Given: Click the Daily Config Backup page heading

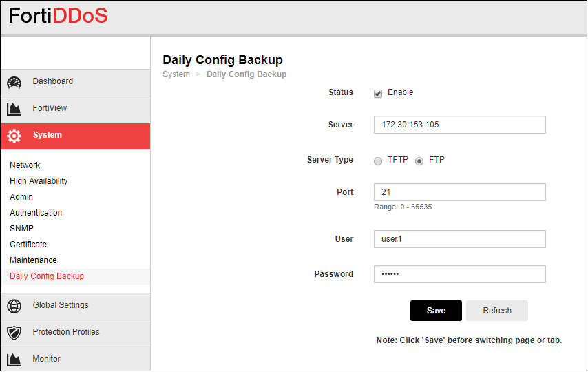Looking at the screenshot, I should (223, 60).
